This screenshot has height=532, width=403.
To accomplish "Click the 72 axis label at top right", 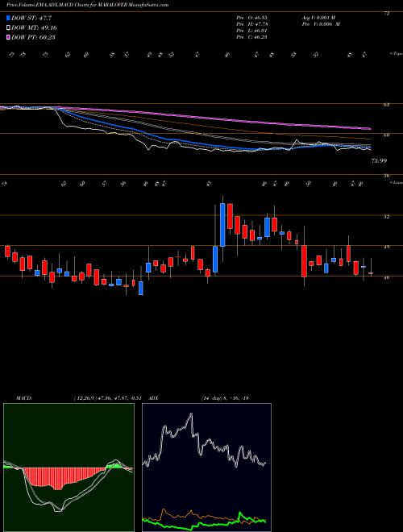I will (x=386, y=13).
